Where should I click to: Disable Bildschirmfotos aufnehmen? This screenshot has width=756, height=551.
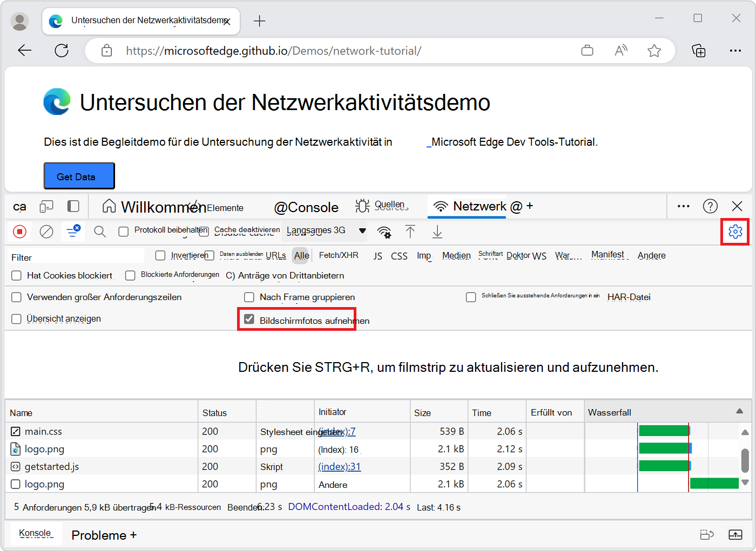coord(249,319)
